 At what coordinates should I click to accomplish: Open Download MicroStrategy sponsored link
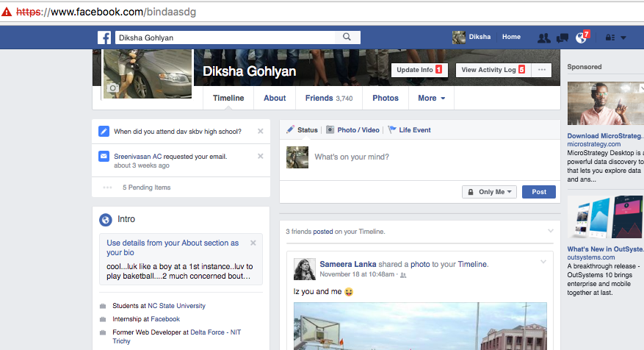[605, 136]
